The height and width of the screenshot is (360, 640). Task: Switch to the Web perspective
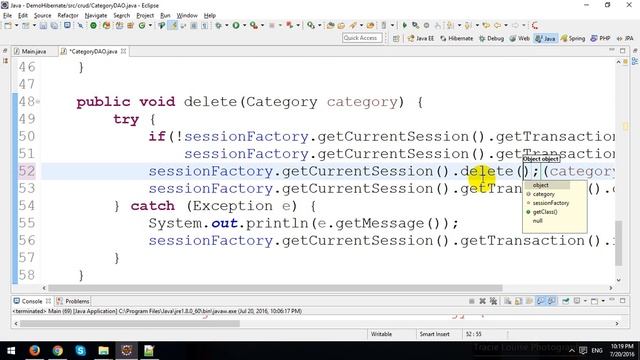click(520, 38)
